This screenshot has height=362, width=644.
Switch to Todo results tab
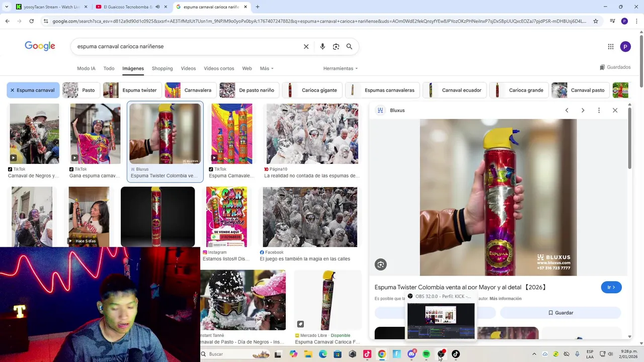(x=109, y=68)
